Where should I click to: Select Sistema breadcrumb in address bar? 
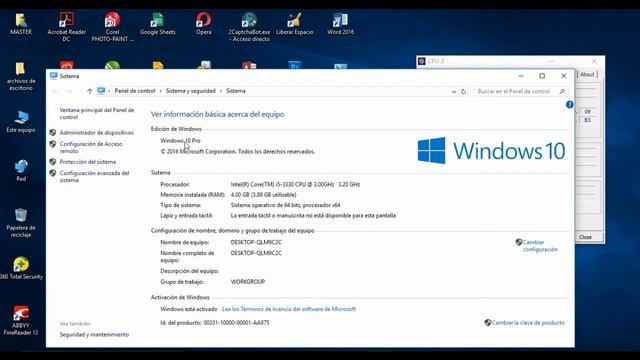pos(236,91)
